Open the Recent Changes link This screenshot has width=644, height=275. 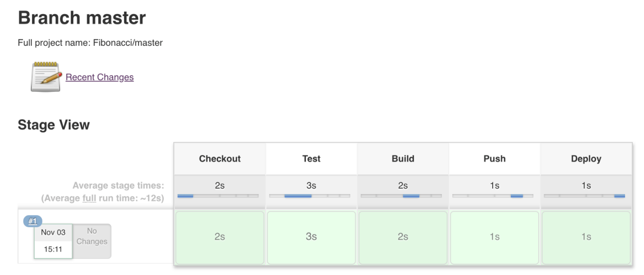point(100,77)
